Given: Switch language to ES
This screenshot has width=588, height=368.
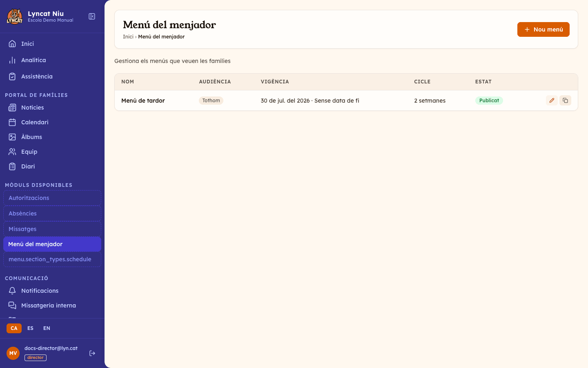Looking at the screenshot, I should pos(30,328).
